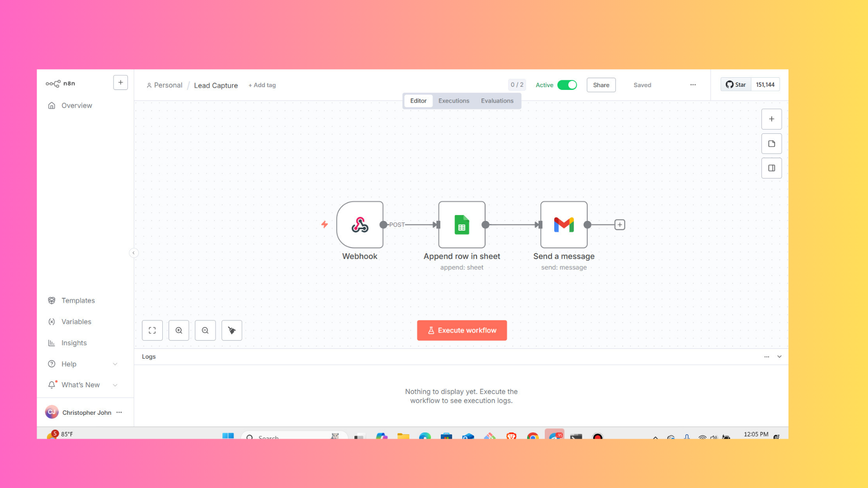The width and height of the screenshot is (868, 488).
Task: Open the workflow options three-dot menu
Action: 693,85
